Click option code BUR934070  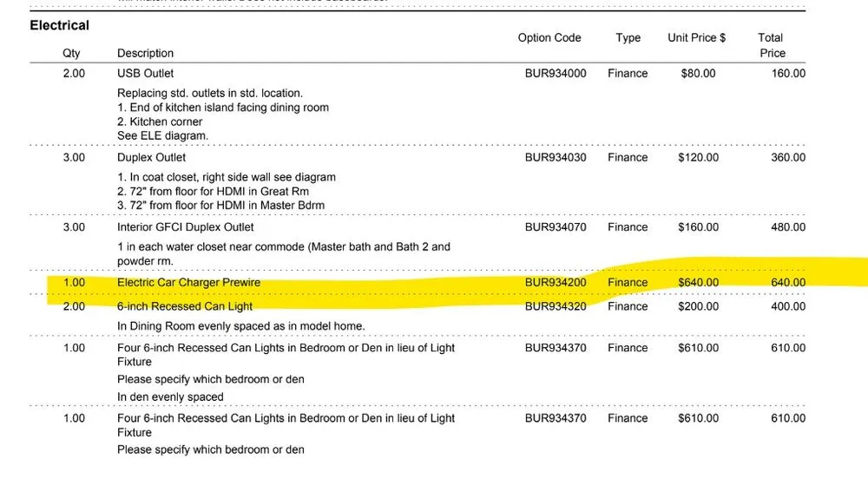(556, 227)
